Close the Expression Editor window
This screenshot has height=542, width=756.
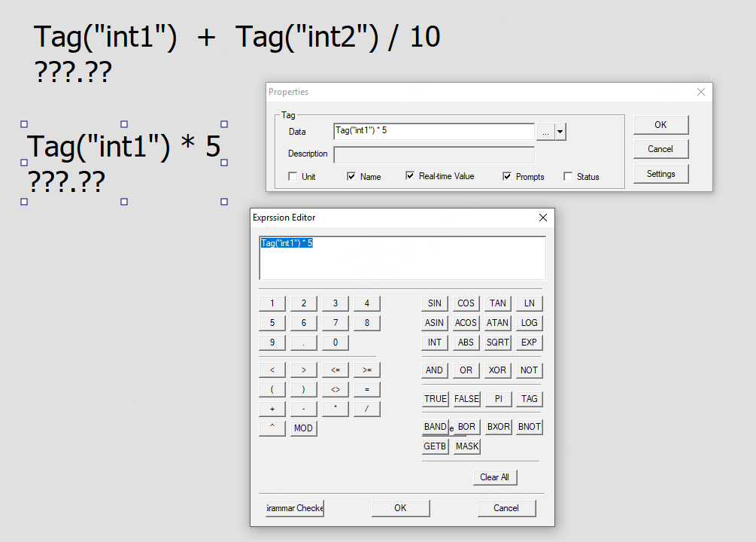click(543, 218)
